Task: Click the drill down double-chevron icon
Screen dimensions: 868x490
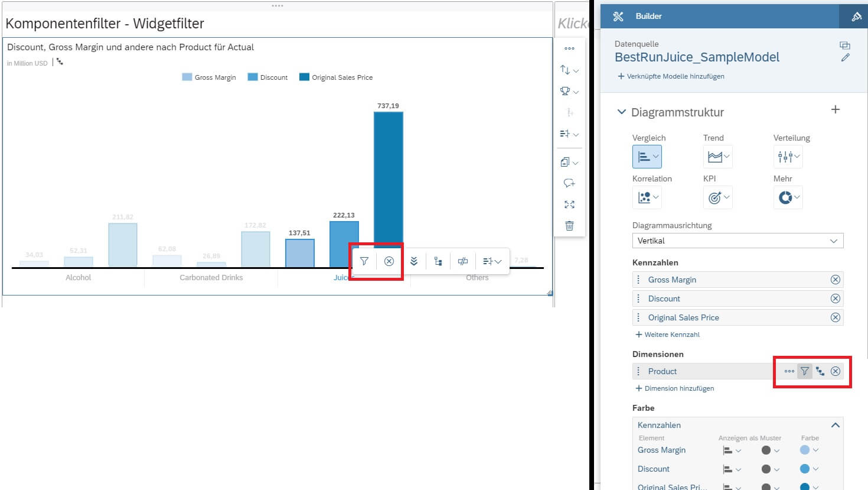Action: click(x=414, y=261)
